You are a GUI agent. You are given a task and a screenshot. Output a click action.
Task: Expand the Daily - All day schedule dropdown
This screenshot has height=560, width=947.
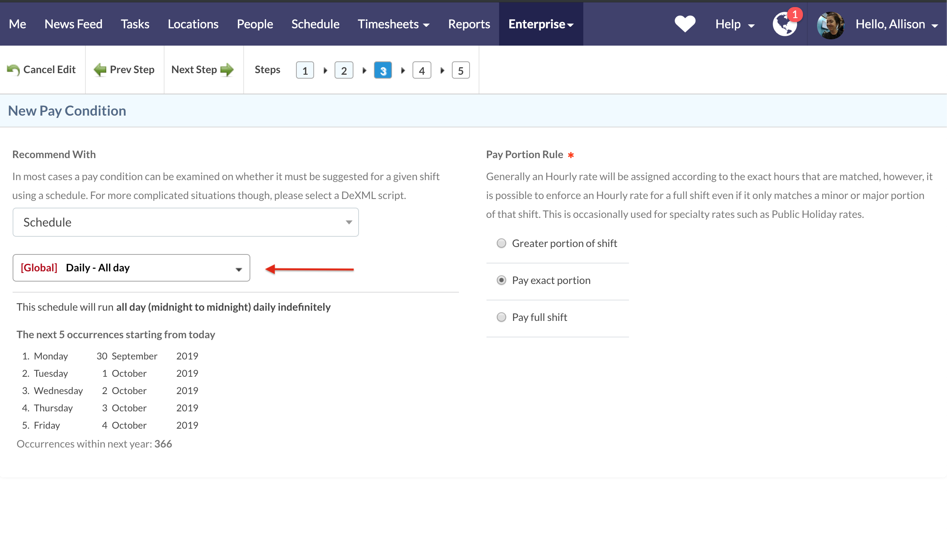click(131, 268)
